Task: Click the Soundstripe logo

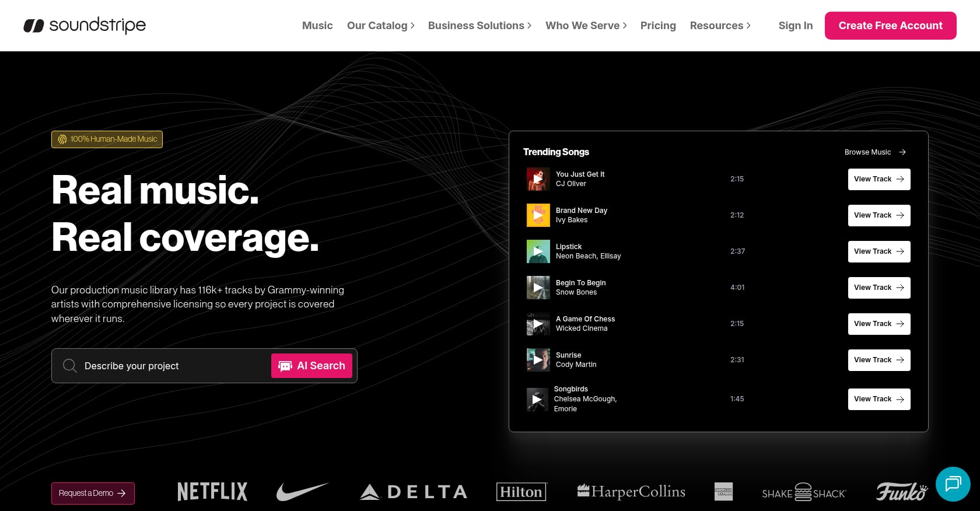Action: coord(85,25)
